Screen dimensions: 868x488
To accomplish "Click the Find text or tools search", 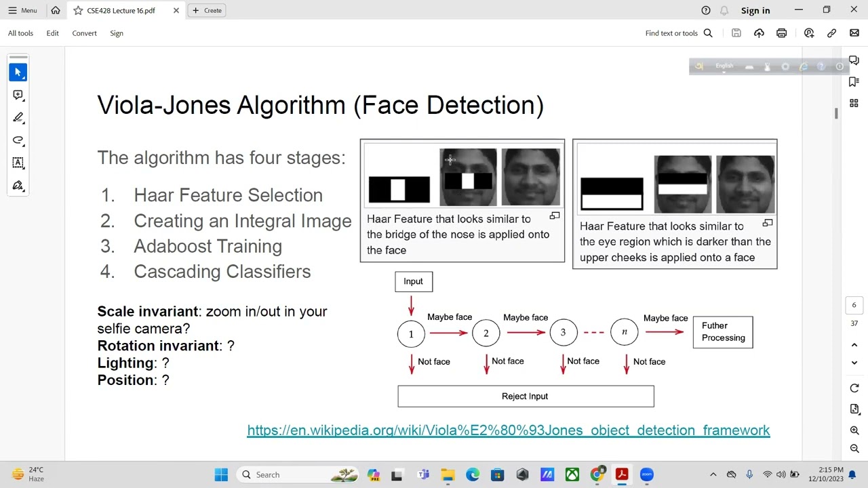I will point(679,33).
